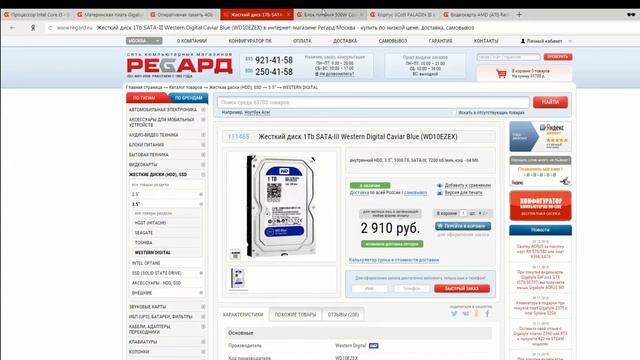Screen dimensions: 640x360
Task: Open О компании menu item
Action: 192,41
